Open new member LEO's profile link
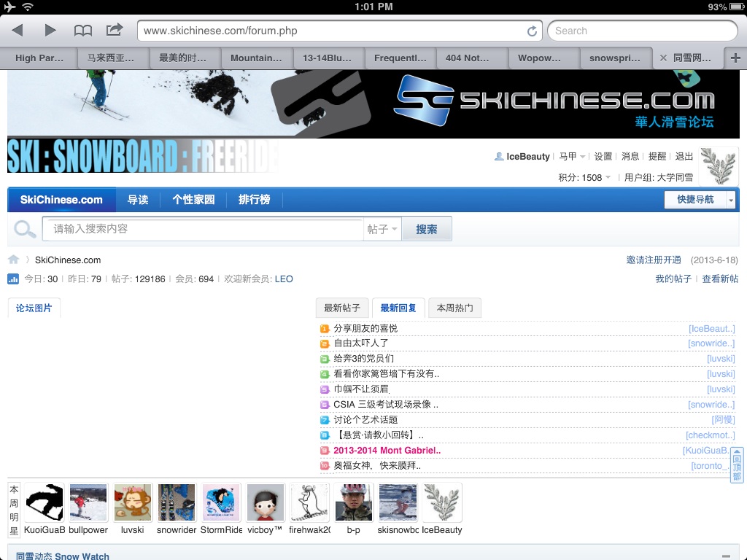Viewport: 747px width, 560px height. click(x=284, y=279)
